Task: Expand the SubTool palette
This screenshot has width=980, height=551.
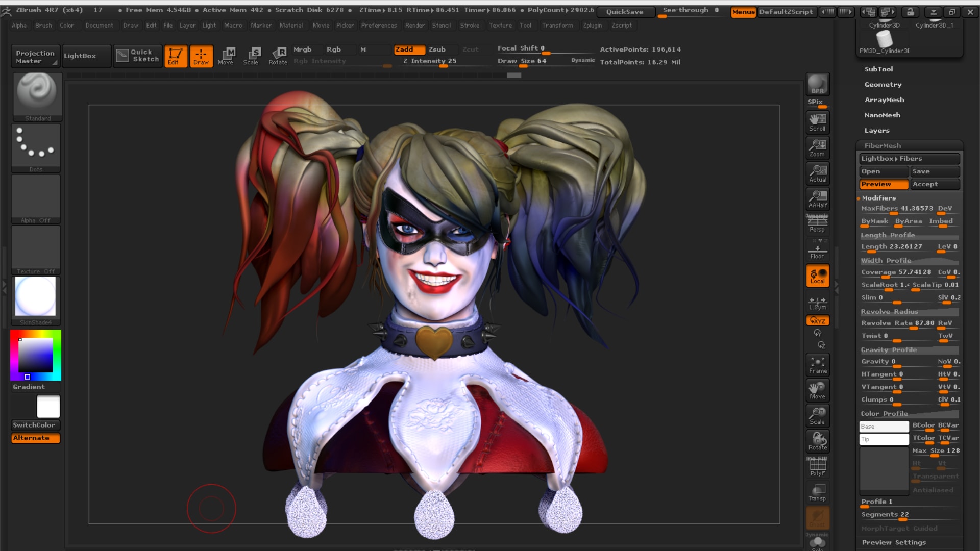Action: pyautogui.click(x=878, y=69)
